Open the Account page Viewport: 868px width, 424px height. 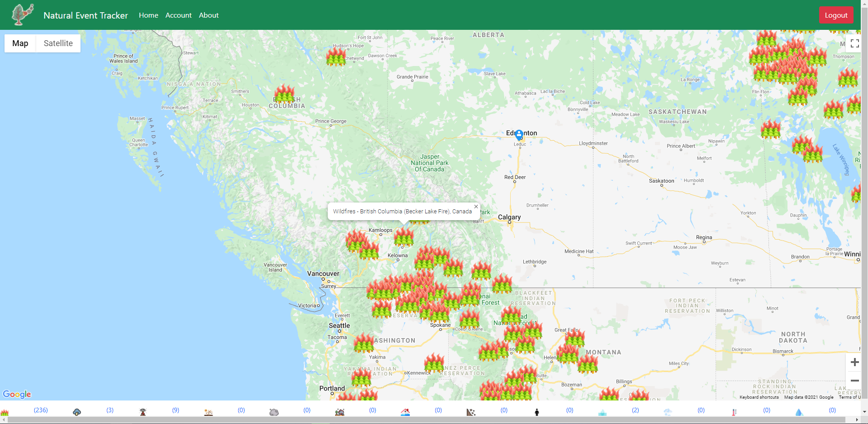(179, 15)
